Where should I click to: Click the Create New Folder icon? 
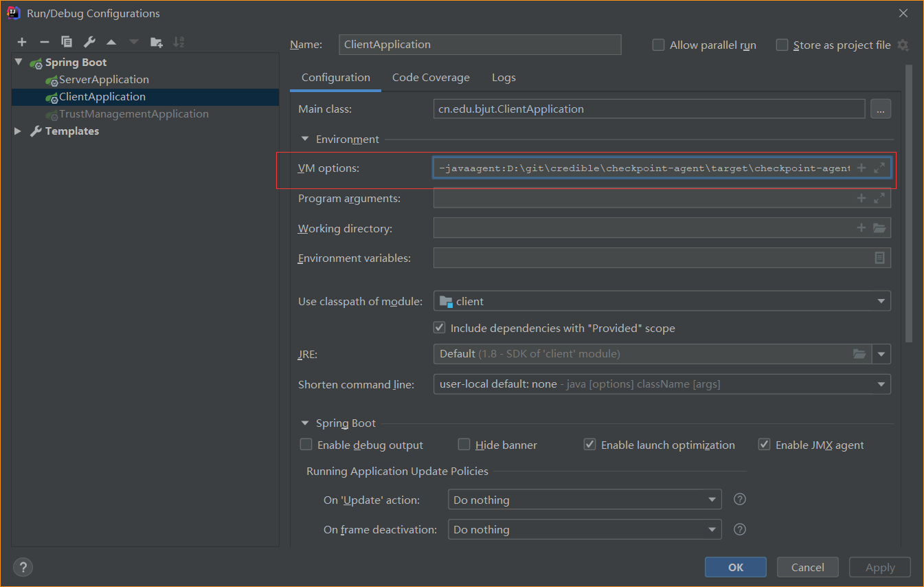coord(157,42)
